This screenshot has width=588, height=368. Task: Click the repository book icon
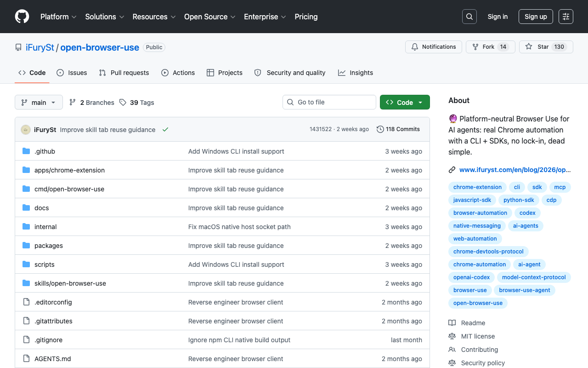click(x=18, y=47)
